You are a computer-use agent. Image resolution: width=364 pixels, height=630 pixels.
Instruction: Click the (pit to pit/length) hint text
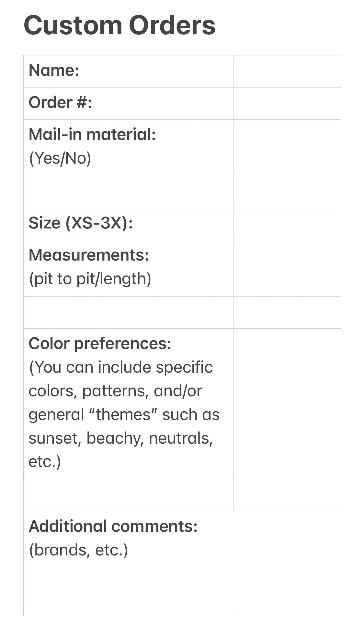(x=90, y=279)
